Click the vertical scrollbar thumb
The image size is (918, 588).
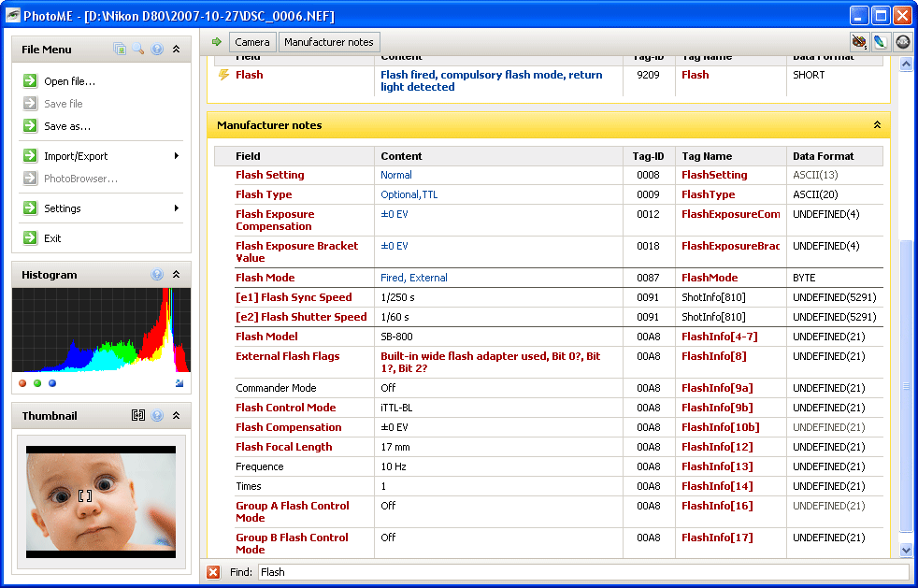coord(906,386)
